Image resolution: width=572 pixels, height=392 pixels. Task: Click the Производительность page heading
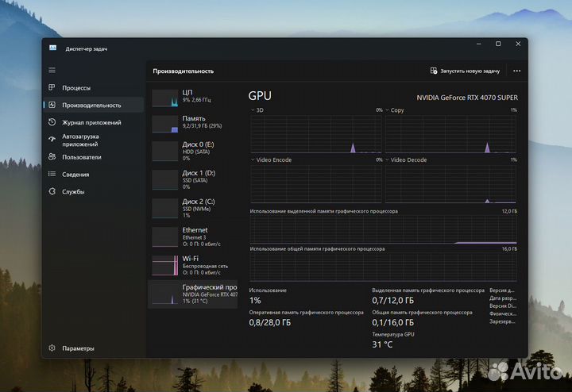pyautogui.click(x=184, y=71)
